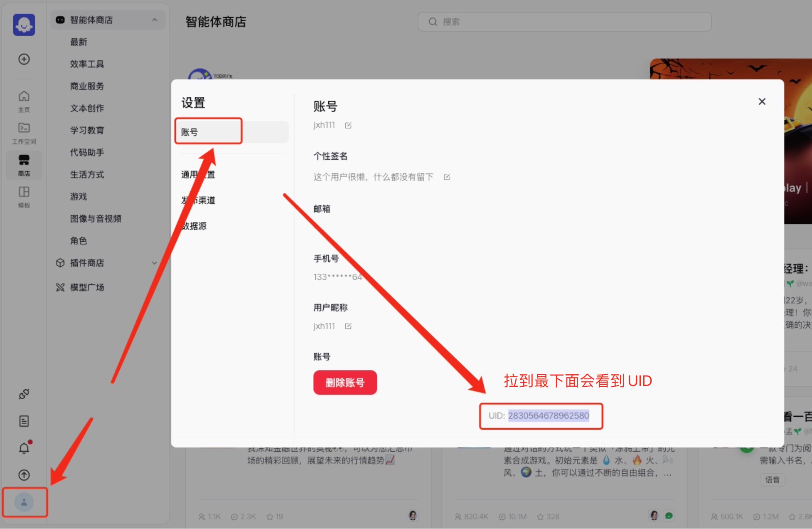Click the search input field
Screen dimensions: 812x529
point(564,22)
